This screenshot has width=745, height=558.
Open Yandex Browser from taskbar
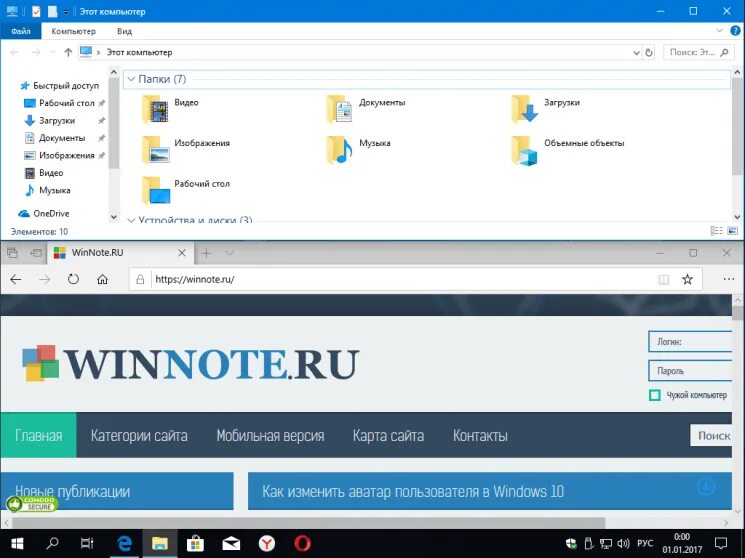[267, 543]
